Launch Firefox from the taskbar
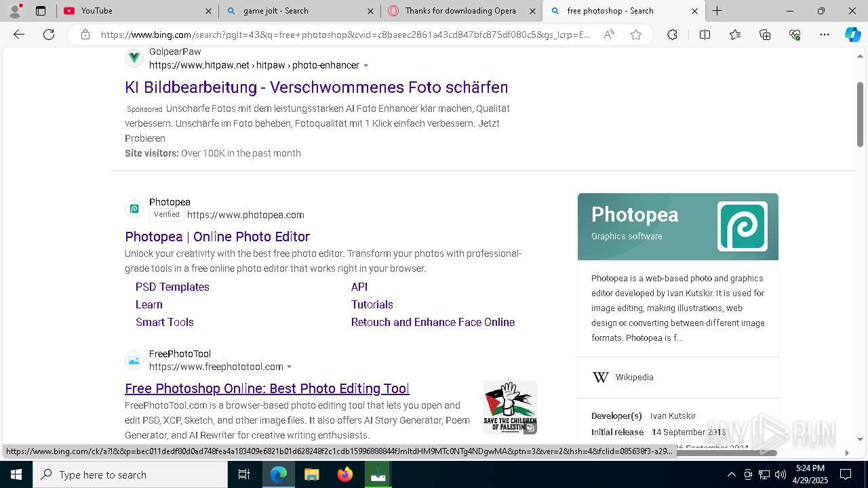This screenshot has height=488, width=868. pos(345,474)
